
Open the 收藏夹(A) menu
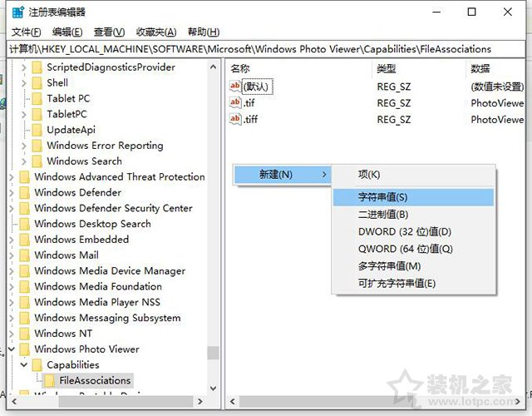point(156,32)
